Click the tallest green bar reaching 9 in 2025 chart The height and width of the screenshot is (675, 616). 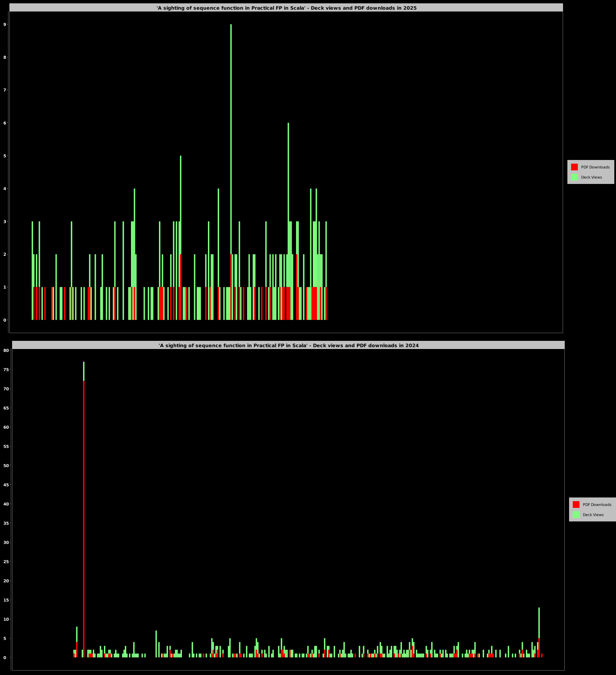pyautogui.click(x=231, y=135)
